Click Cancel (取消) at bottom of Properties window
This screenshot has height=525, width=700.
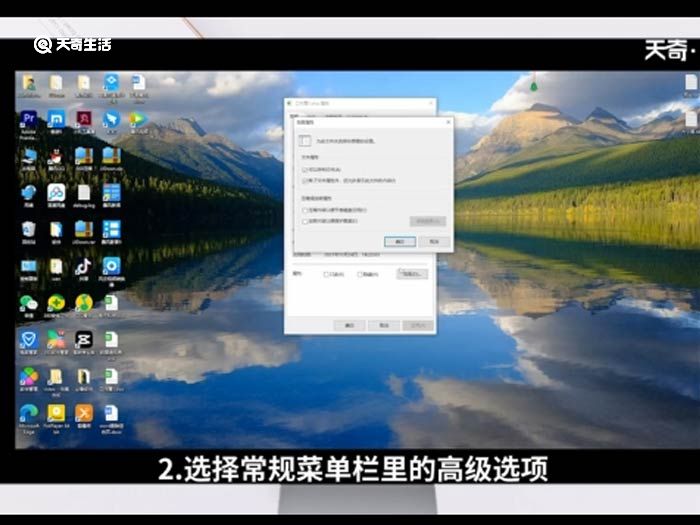tap(384, 325)
